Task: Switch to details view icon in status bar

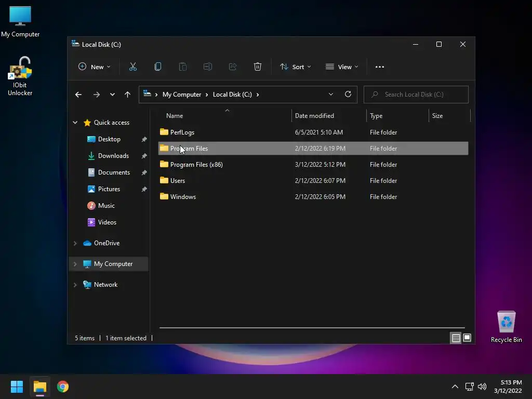Action: (456, 338)
